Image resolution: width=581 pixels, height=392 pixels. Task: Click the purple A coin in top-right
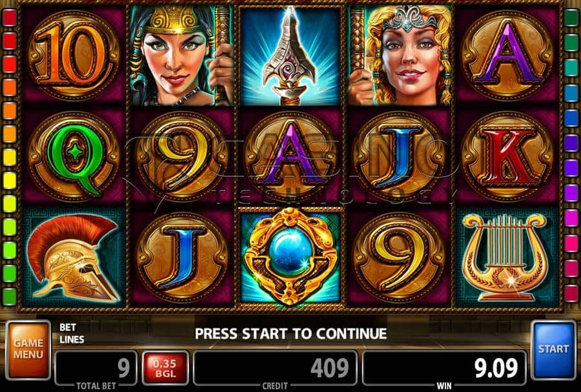pos(507,56)
